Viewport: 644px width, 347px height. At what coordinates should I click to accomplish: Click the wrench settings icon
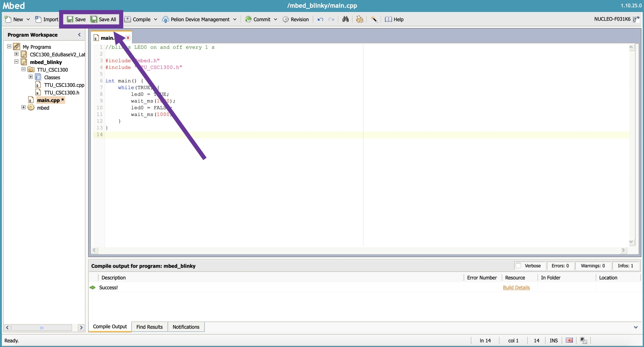tap(374, 19)
